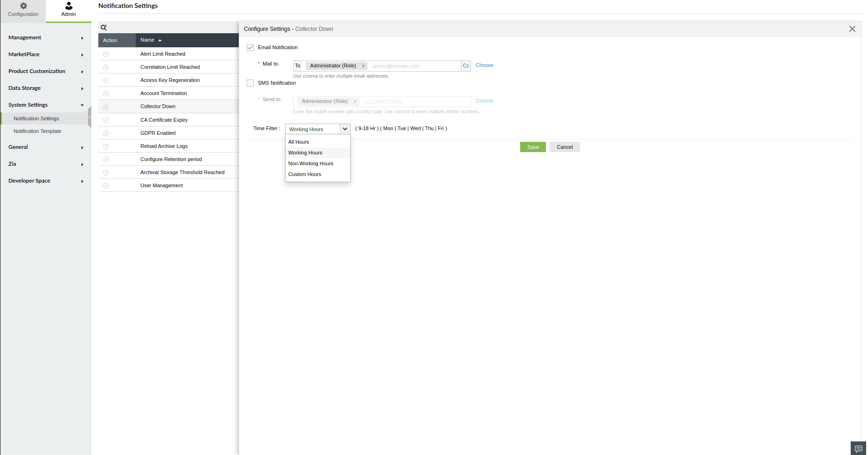Toggle status icon for Correlation Limit Reached
Screen dimensions: 868x455
(106, 67)
